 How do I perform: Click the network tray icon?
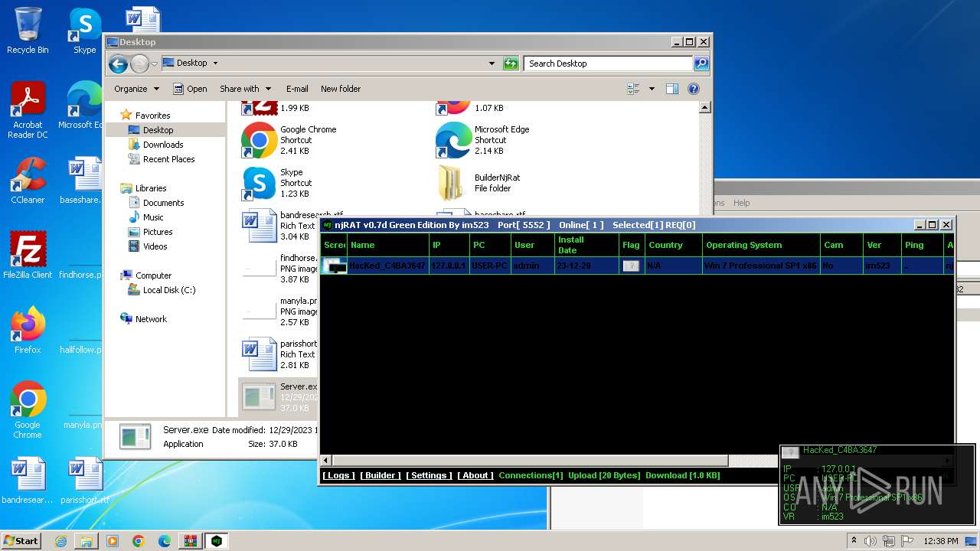click(x=889, y=541)
